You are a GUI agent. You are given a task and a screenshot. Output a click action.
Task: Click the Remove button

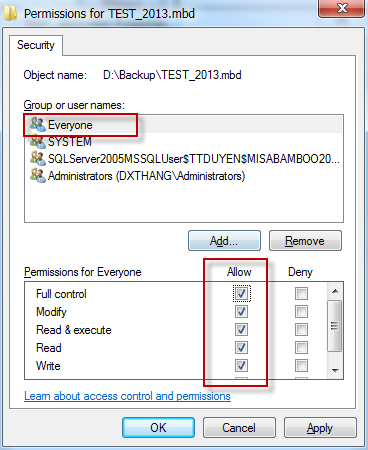tap(305, 240)
